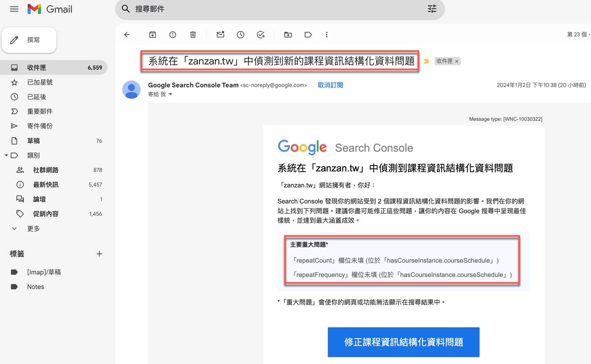Remove the 收件匣 label from email
This screenshot has height=364, width=591.
click(x=457, y=62)
